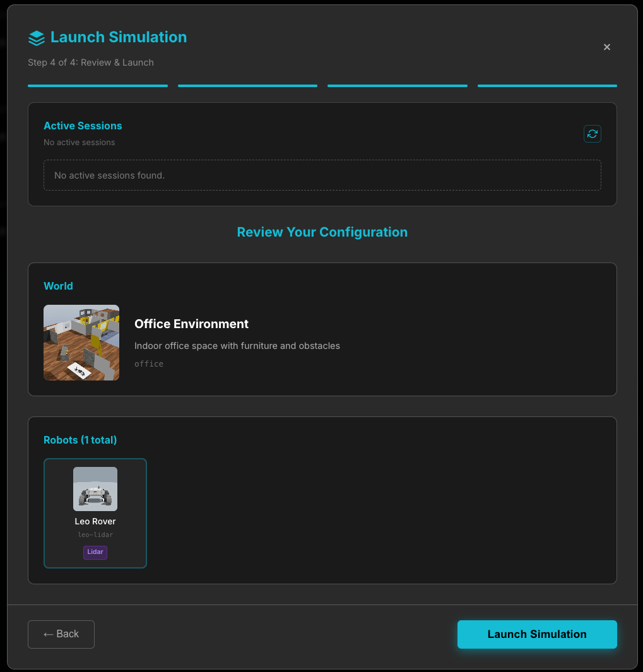Click the Robots (1 total) heading

pos(80,440)
